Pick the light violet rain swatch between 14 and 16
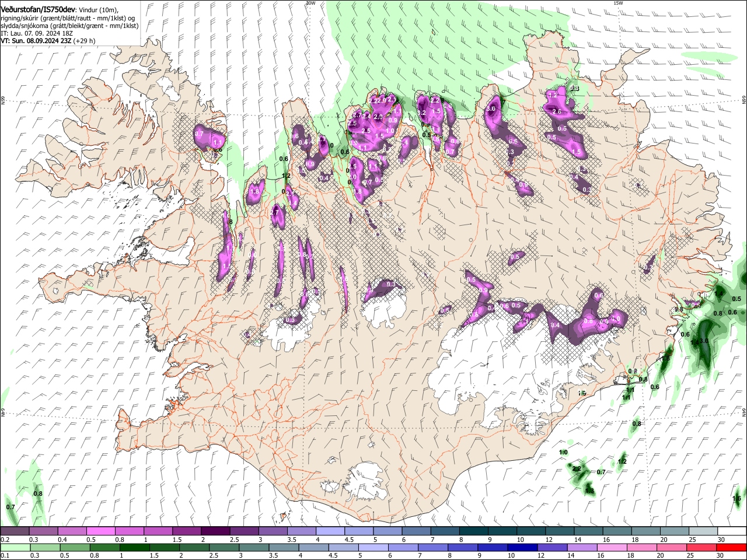This screenshot has height=560, width=747. pos(582,547)
